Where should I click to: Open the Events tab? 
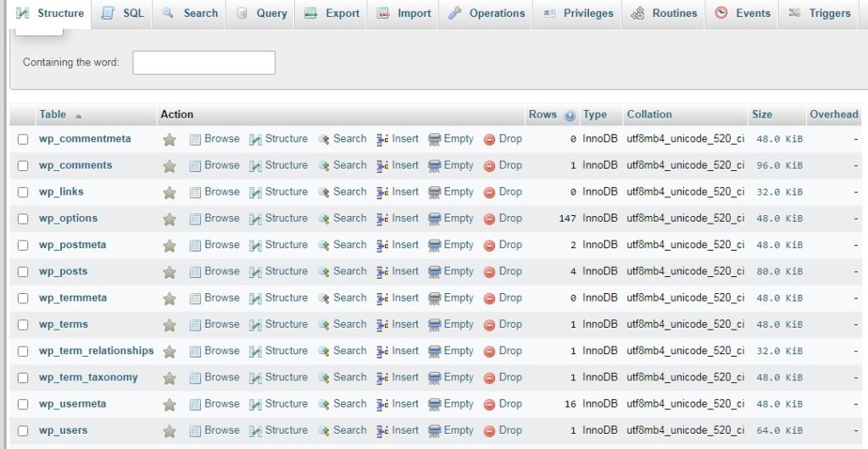[743, 14]
